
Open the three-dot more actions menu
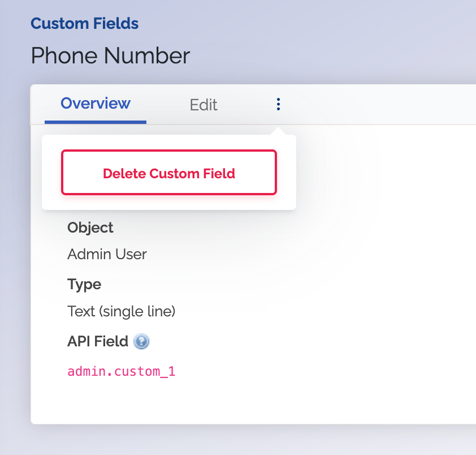[278, 104]
